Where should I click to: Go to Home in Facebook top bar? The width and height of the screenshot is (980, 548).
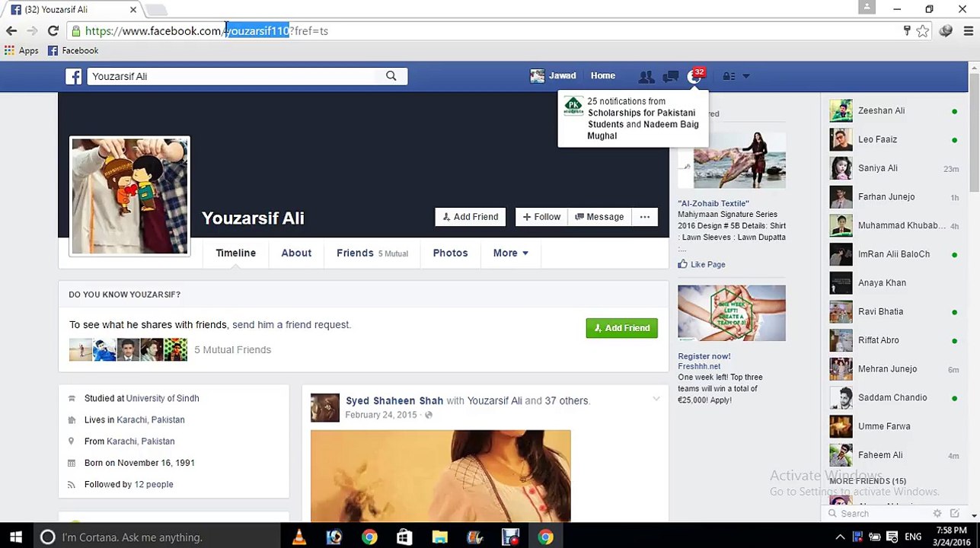pyautogui.click(x=602, y=76)
